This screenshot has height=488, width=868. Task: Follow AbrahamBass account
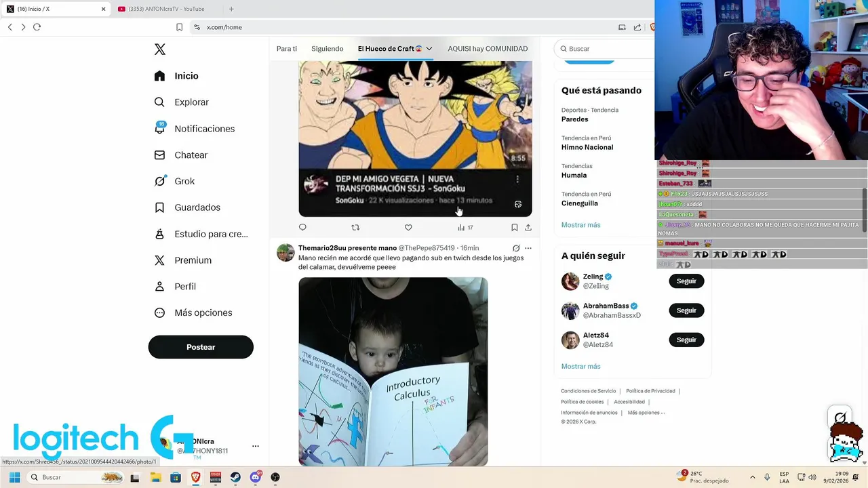tap(686, 310)
